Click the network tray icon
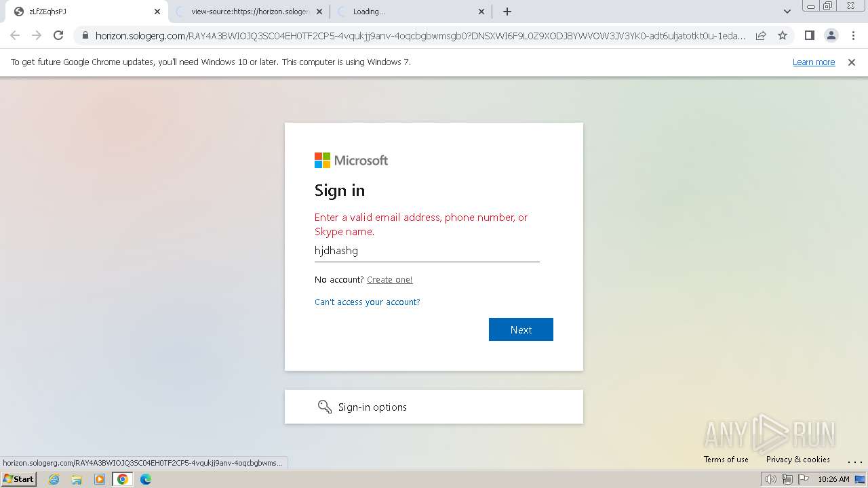 click(787, 479)
